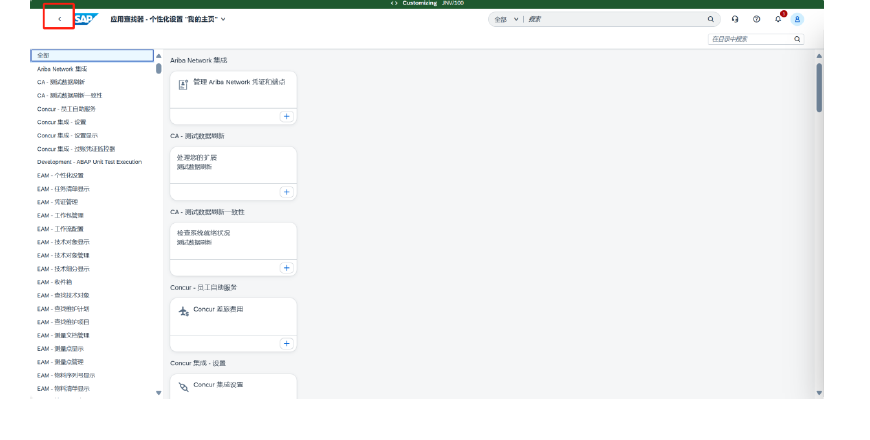
Task: Click the magnifier in the catalog search field
Action: tap(797, 39)
